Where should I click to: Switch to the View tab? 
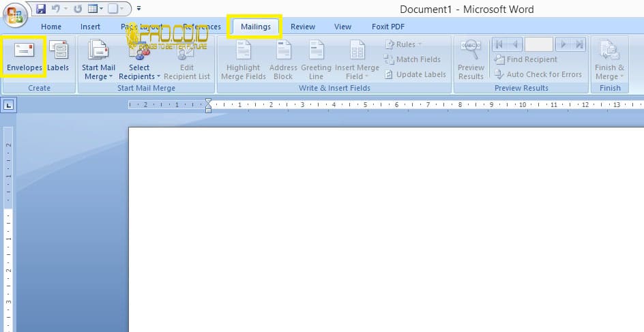pos(342,27)
